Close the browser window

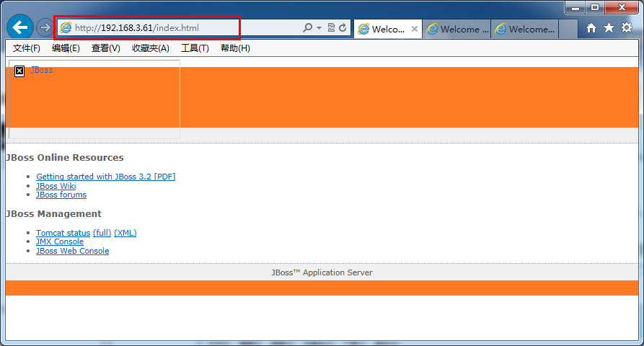(622, 7)
